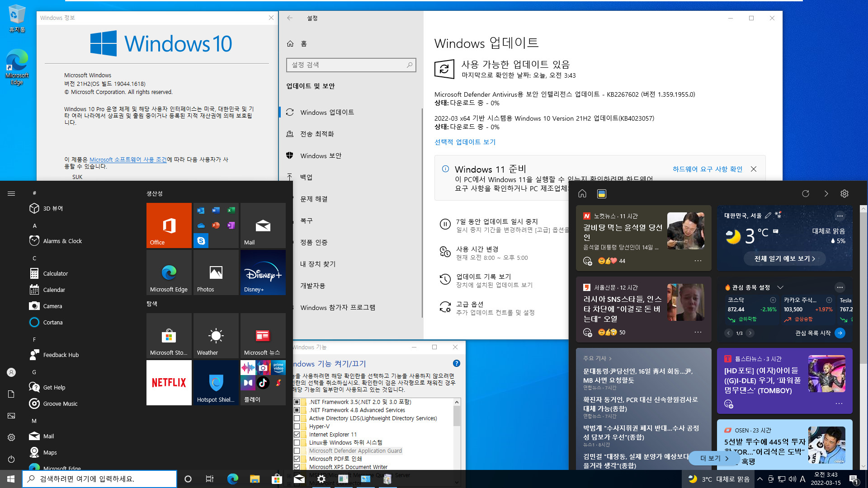Expand the 관심 종목 설정 dropdown chevron
Screen dimensions: 868x488
tap(780, 287)
